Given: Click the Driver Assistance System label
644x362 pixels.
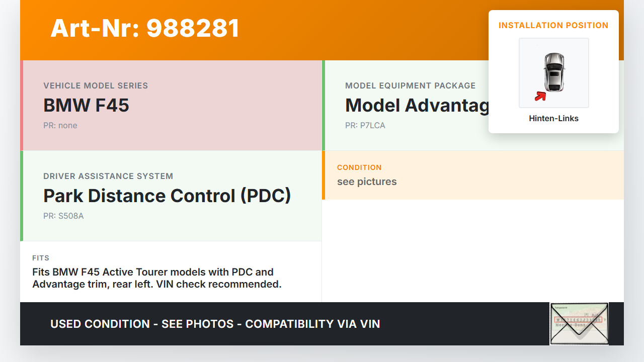Looking at the screenshot, I should 108,176.
